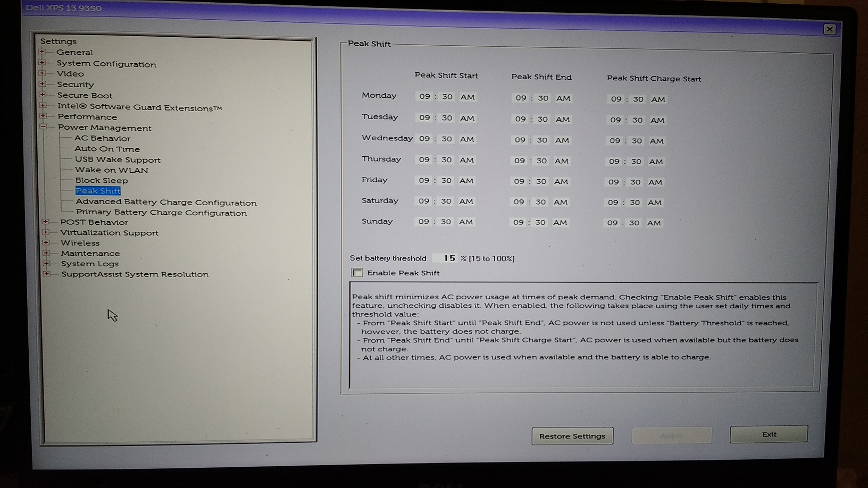Expand the System Configuration node
This screenshot has width=868, height=488.
pyautogui.click(x=42, y=63)
